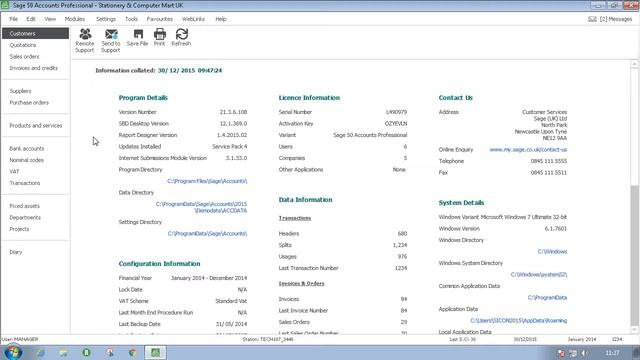The image size is (640, 360).
Task: Open the Data Directory ACCDATA link
Action: (202, 207)
